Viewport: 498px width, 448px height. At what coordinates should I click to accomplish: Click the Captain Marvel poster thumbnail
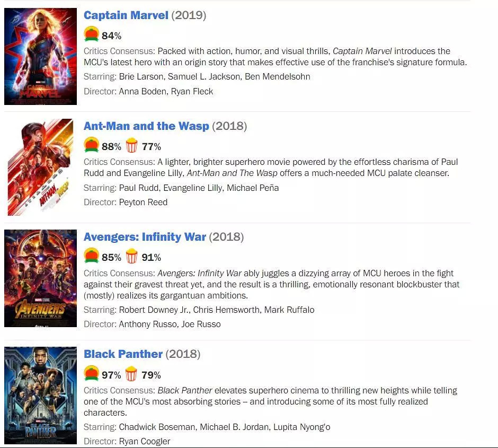[40, 56]
